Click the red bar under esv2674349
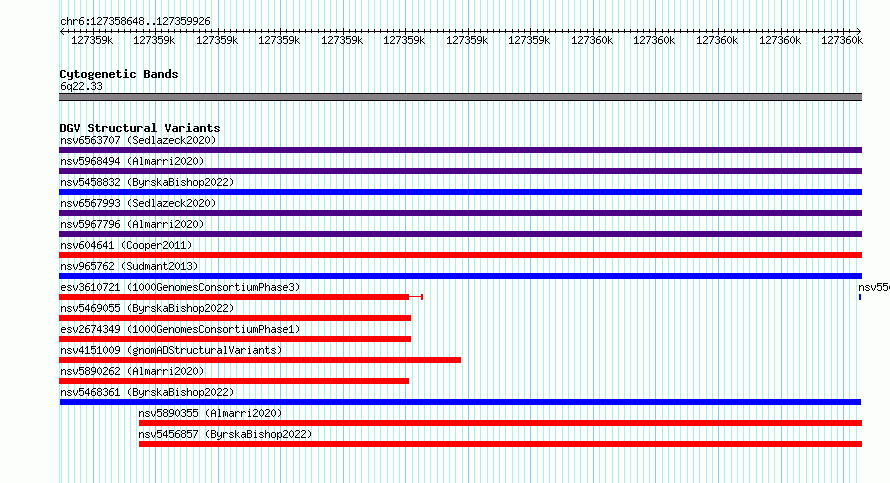 [x=235, y=339]
